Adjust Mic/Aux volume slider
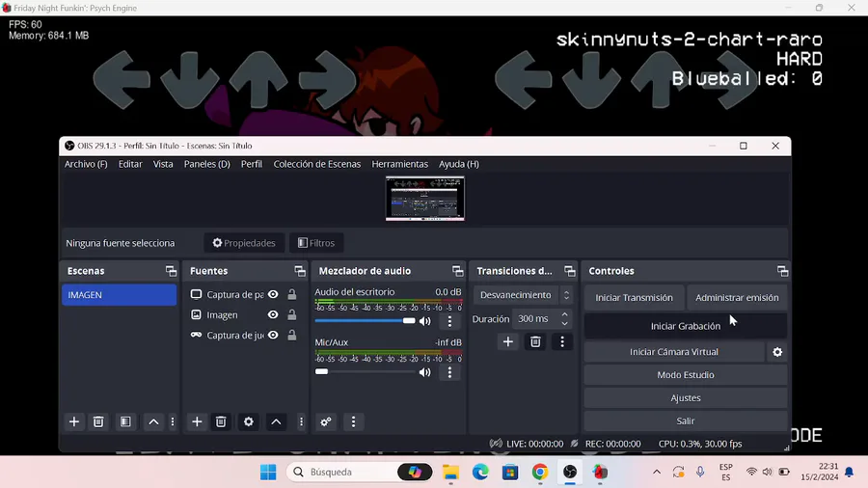 click(x=365, y=372)
